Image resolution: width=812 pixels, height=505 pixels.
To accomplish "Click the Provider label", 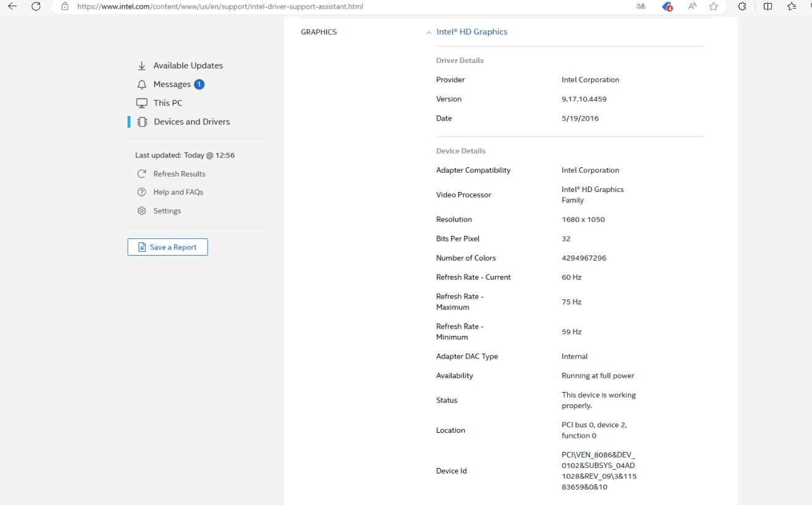I will coord(450,80).
